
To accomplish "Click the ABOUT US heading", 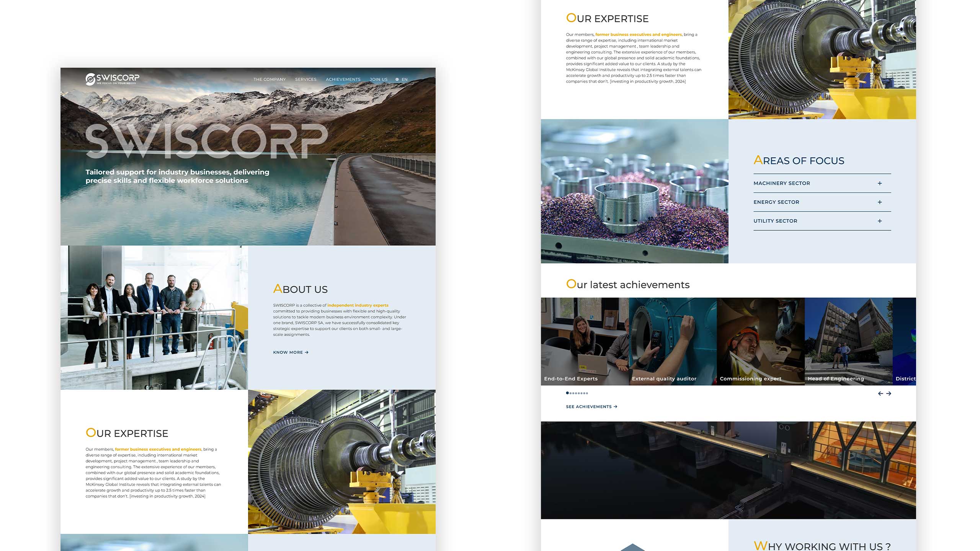I will click(300, 289).
